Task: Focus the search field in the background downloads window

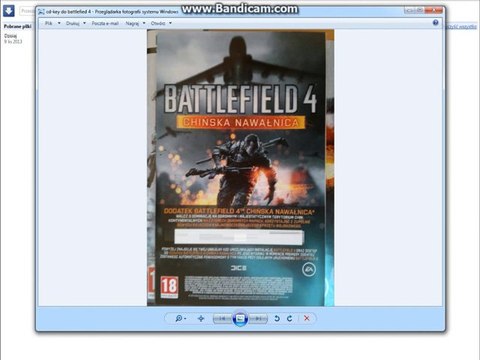Action: click(x=27, y=11)
